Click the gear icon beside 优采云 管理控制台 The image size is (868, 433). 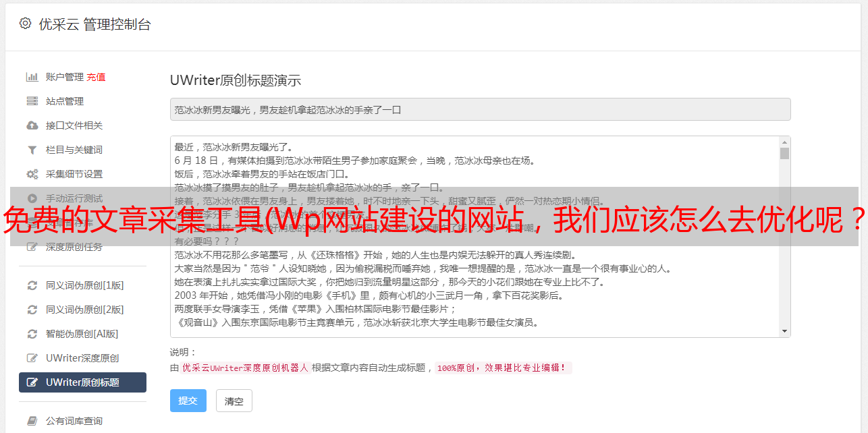(26, 24)
